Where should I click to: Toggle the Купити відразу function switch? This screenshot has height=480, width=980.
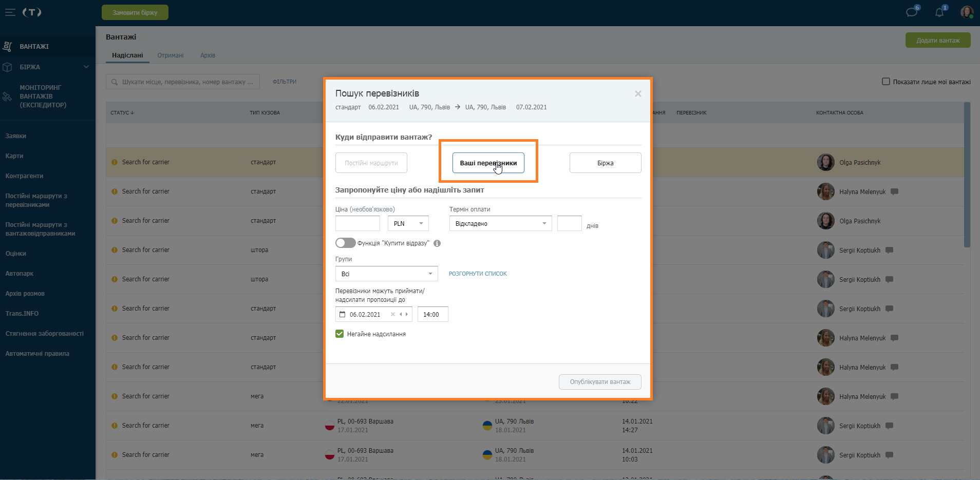pyautogui.click(x=346, y=243)
